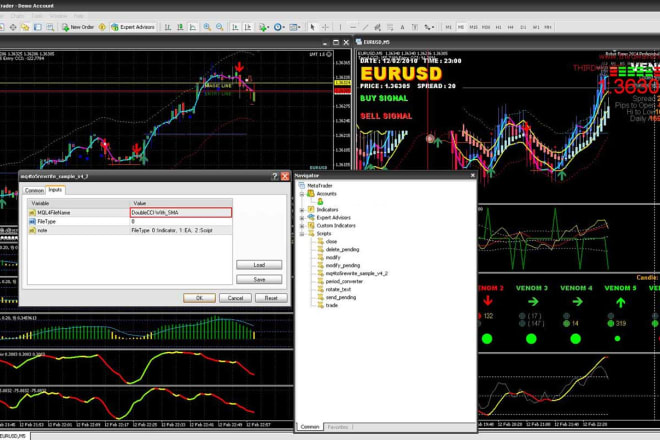Click the dialog help question mark

(275, 176)
